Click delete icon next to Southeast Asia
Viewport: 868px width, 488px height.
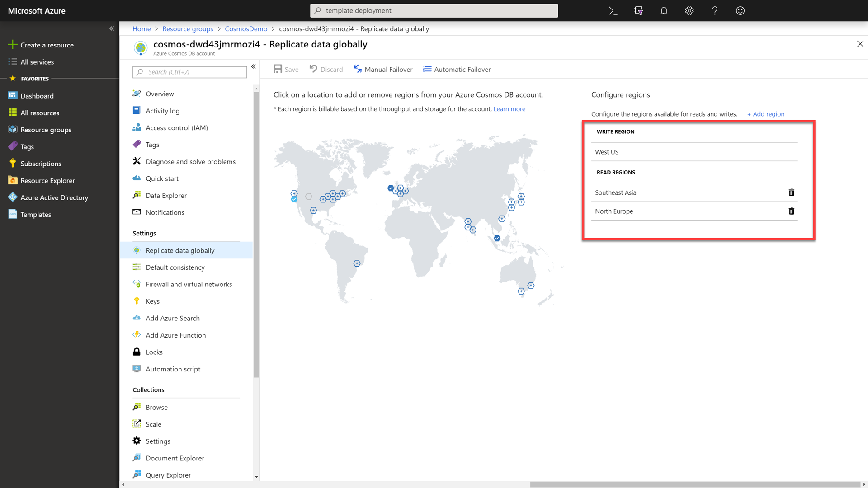pos(792,192)
